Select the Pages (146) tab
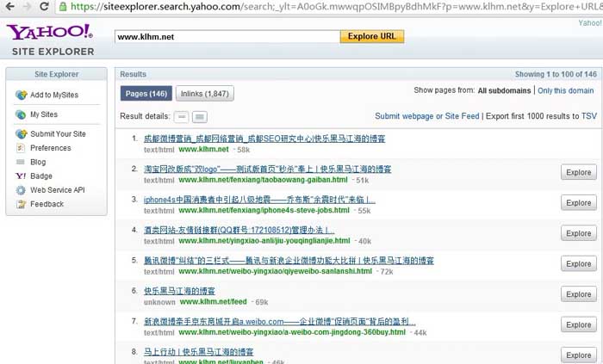Viewport: 603px width, 364px height. 146,94
